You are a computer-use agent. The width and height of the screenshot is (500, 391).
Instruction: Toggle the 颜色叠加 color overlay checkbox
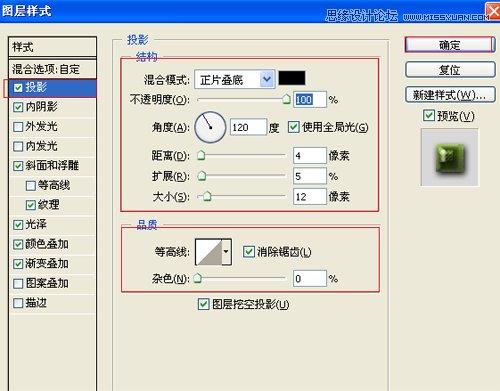[x=18, y=244]
